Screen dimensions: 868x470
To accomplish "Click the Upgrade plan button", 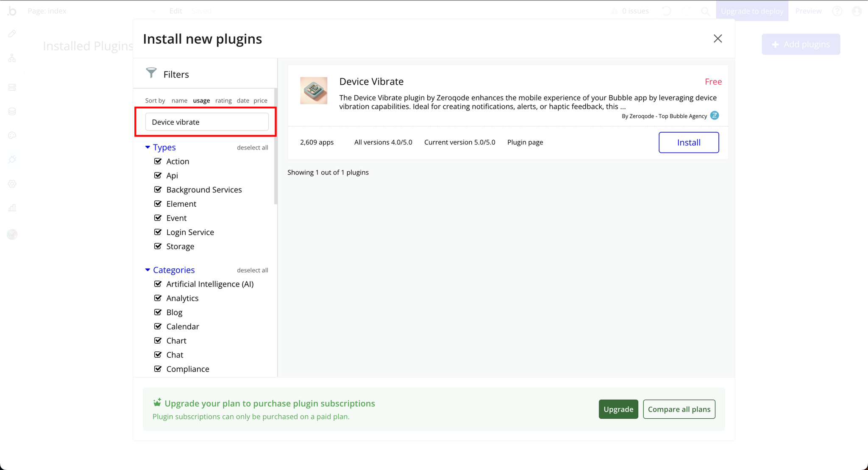I will [x=618, y=409].
